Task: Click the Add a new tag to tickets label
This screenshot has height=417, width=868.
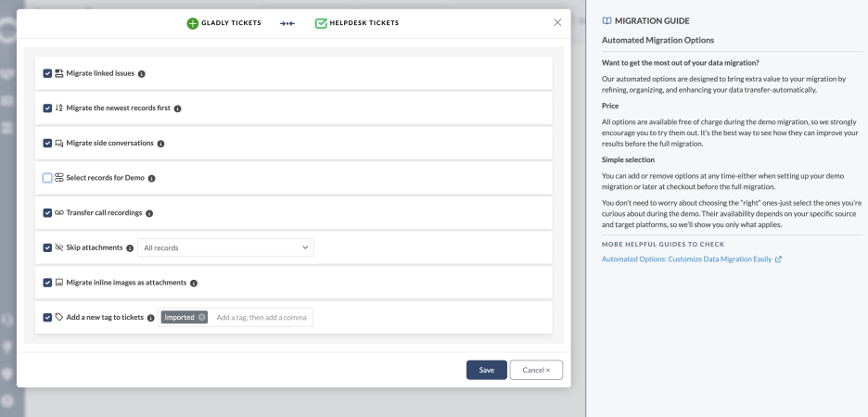Action: coord(105,317)
